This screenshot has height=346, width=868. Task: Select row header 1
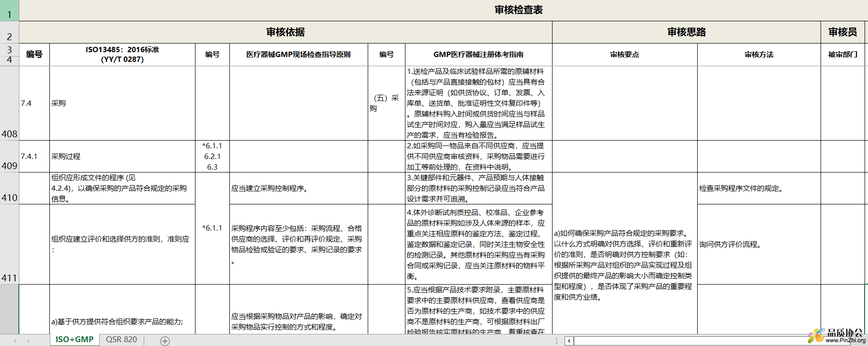(9, 11)
